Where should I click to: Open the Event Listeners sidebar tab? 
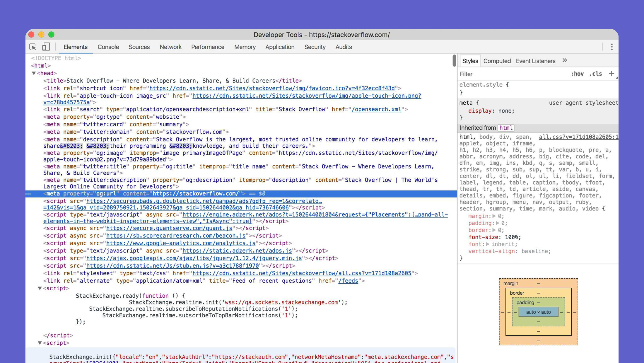click(x=536, y=61)
